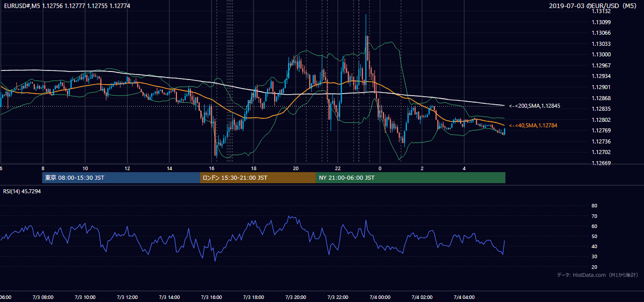644x302 pixels.
Task: Click the RSI(14) 45.7294 indicator label
Action: 22,191
